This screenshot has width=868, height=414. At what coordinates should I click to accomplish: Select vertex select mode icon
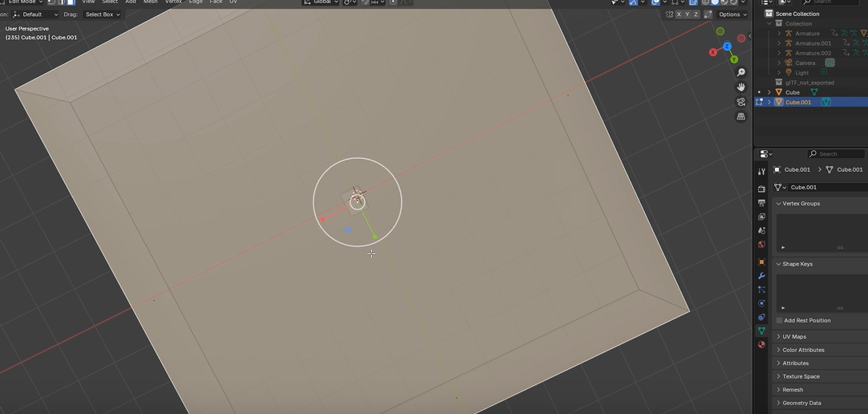coord(51,2)
